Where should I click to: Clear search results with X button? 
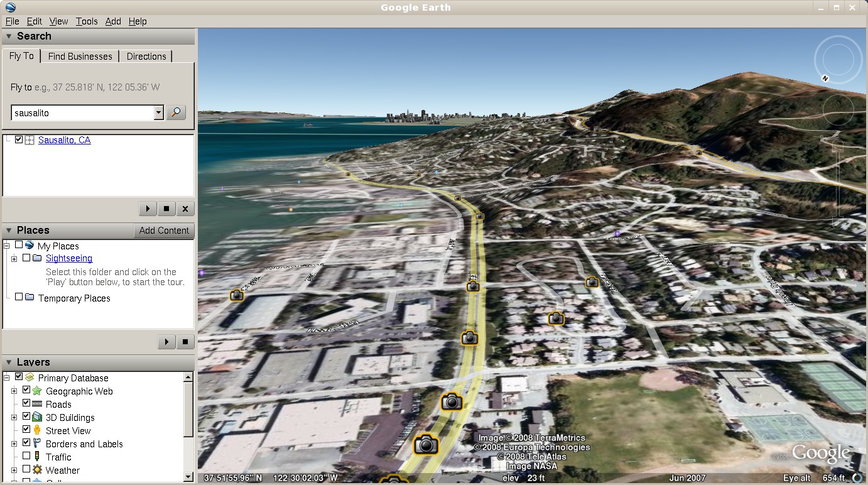[185, 209]
